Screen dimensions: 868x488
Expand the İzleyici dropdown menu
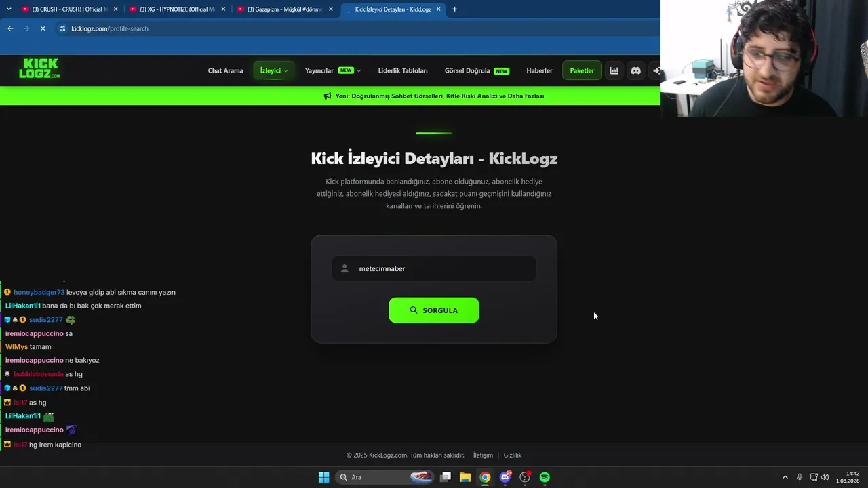click(274, 70)
